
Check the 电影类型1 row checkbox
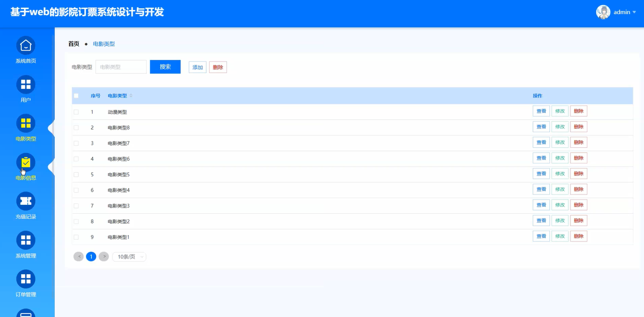point(76,237)
